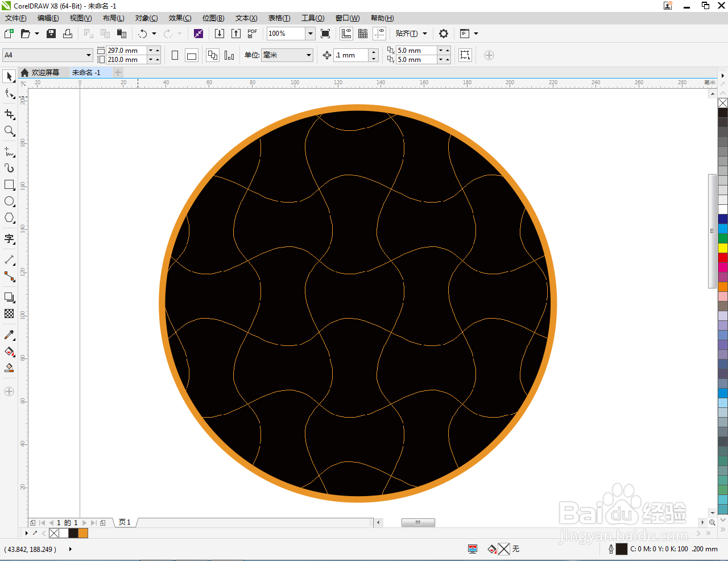Screen dimensions: 728x561
Task: Click the horizontal scrollbar thumb
Action: pos(418,522)
